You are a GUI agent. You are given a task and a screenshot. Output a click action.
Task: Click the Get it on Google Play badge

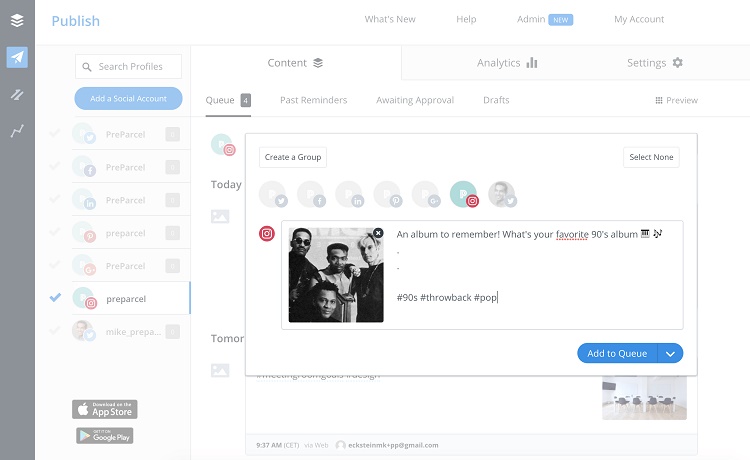105,436
